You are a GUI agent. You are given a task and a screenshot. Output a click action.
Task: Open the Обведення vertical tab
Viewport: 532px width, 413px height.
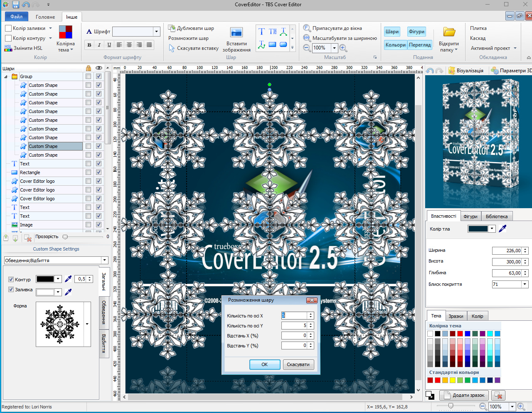tap(104, 312)
